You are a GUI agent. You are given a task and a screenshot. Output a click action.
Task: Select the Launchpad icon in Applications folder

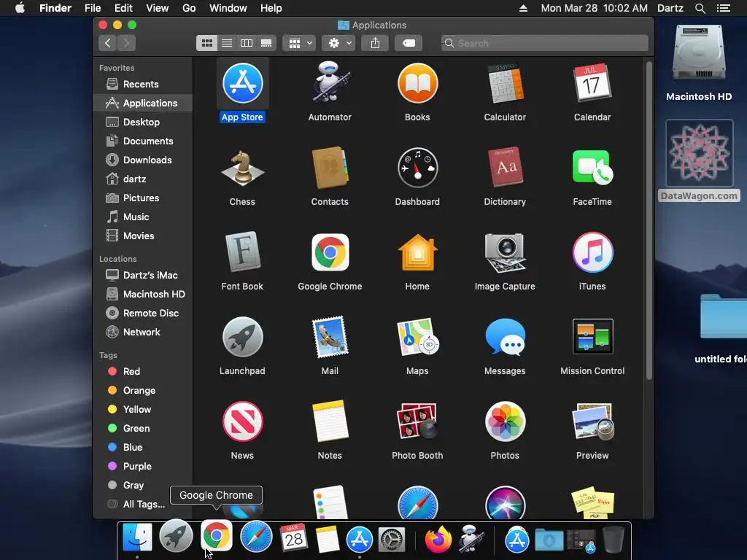point(242,337)
